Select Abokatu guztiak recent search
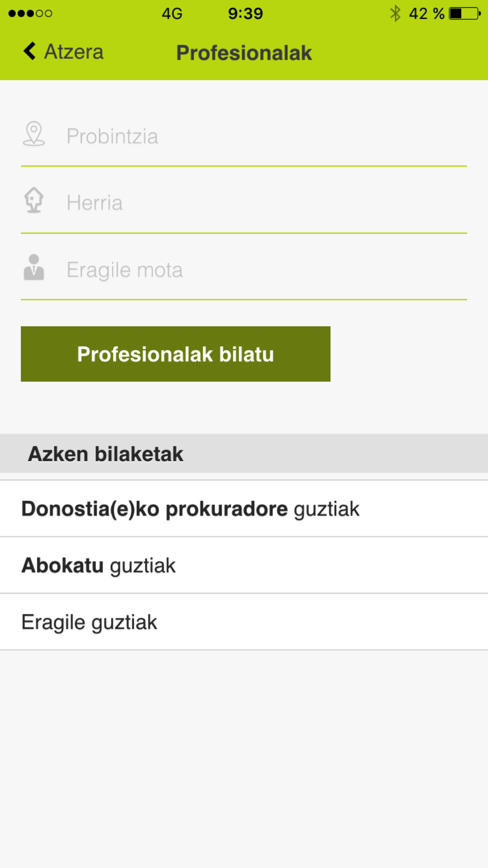Viewport: 488px width, 868px height. (x=244, y=565)
